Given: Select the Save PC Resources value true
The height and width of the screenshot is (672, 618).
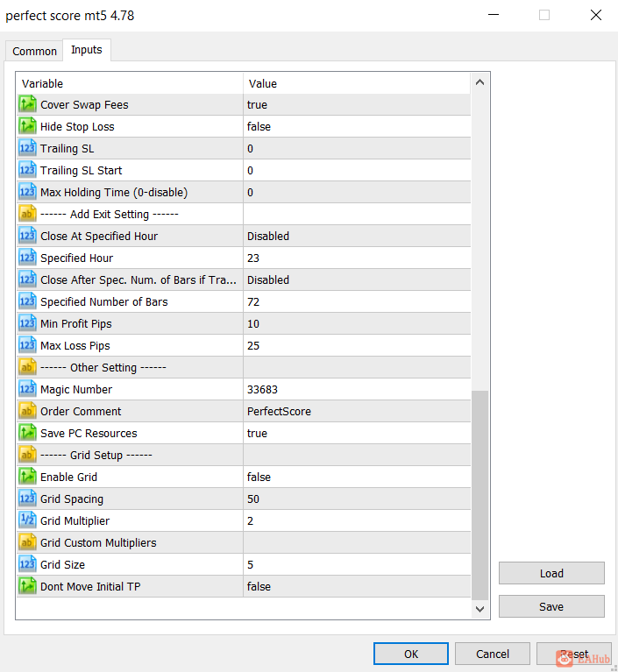Looking at the screenshot, I should click(357, 433).
